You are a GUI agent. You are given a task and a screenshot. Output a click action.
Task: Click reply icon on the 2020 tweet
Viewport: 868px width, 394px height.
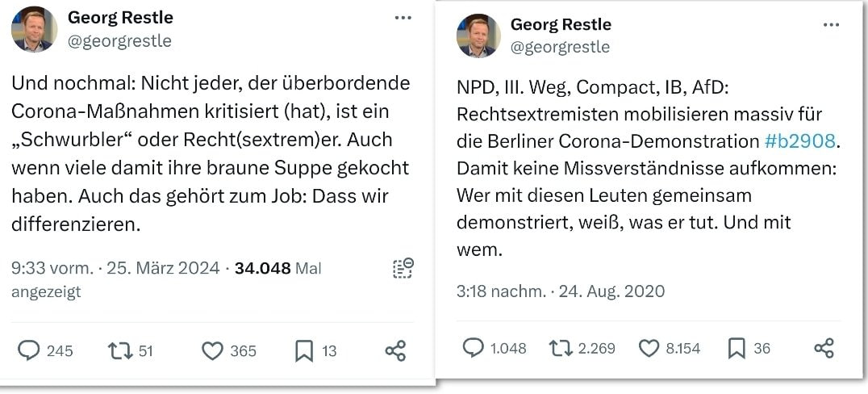click(x=474, y=348)
